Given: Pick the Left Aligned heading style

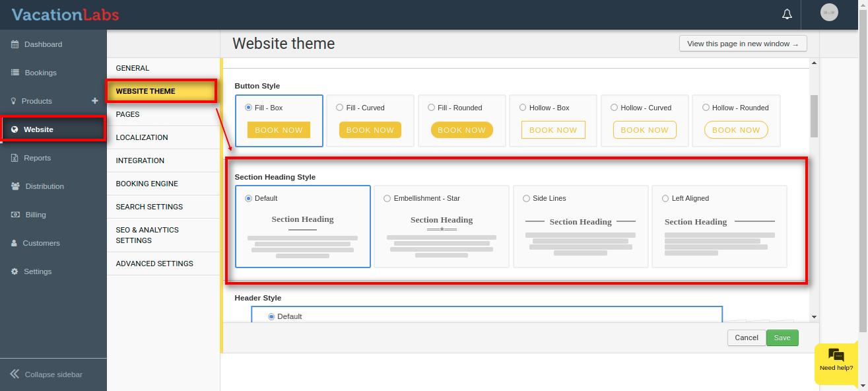Looking at the screenshot, I should (665, 198).
